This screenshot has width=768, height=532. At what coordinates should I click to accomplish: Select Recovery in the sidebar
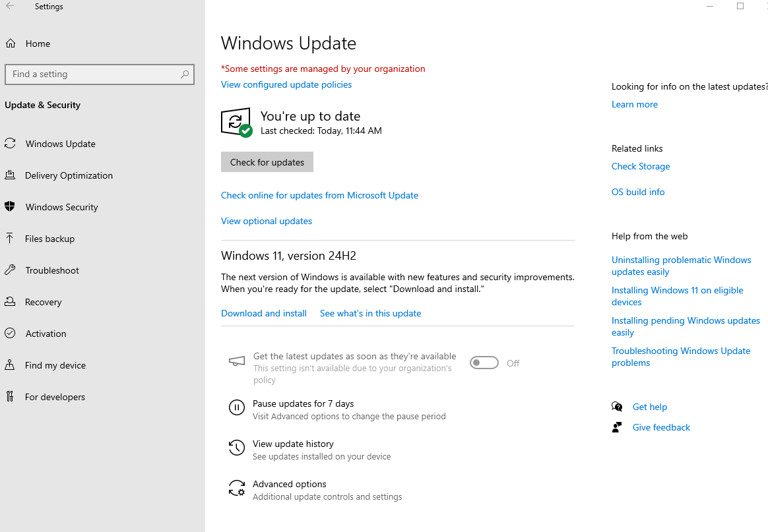43,302
